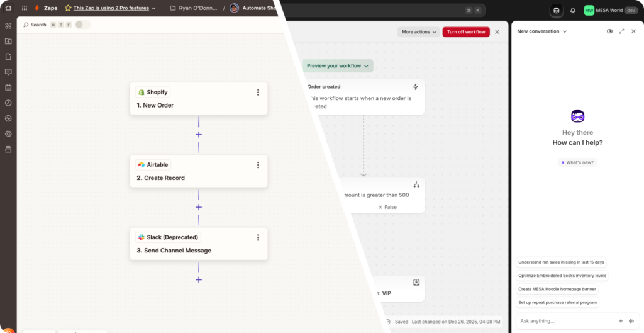The image size is (644, 333).
Task: Click the Shopify app badge
Action: (x=153, y=92)
